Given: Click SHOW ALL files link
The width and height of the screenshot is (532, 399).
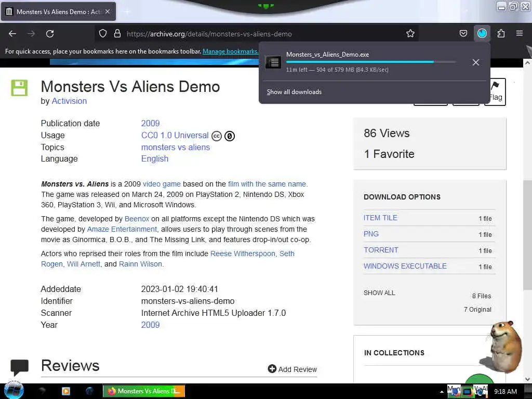Looking at the screenshot, I should coord(379,293).
